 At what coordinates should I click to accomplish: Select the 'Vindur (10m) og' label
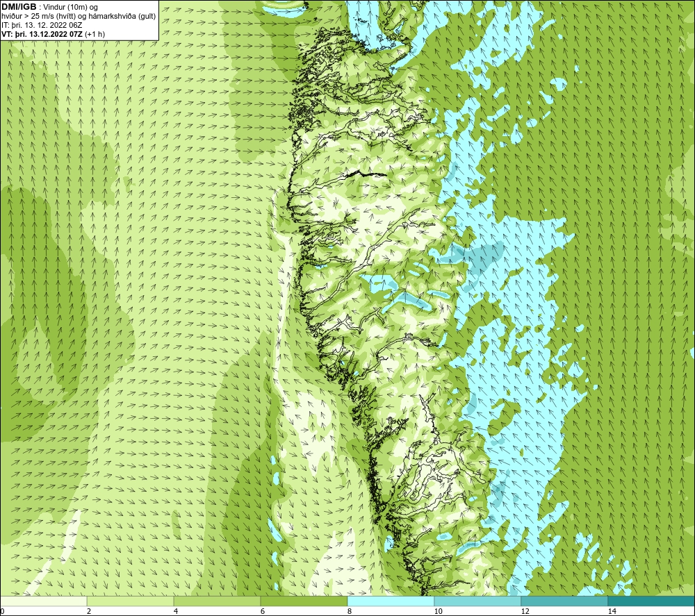click(x=71, y=8)
